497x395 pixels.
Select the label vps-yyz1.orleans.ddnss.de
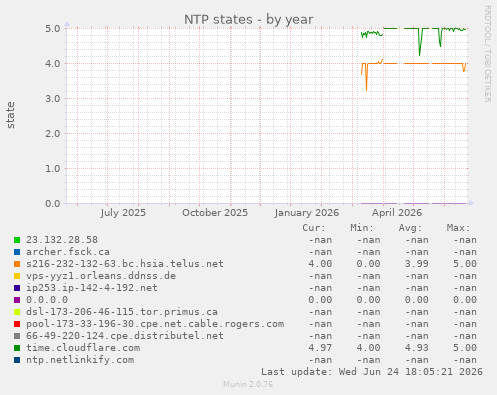click(x=101, y=276)
